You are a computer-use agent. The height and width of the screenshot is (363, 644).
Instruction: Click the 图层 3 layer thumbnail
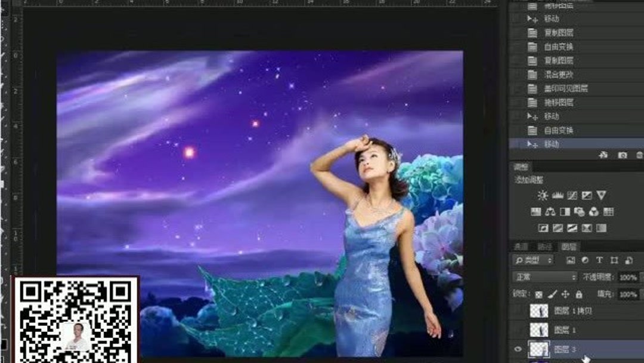pos(539,347)
